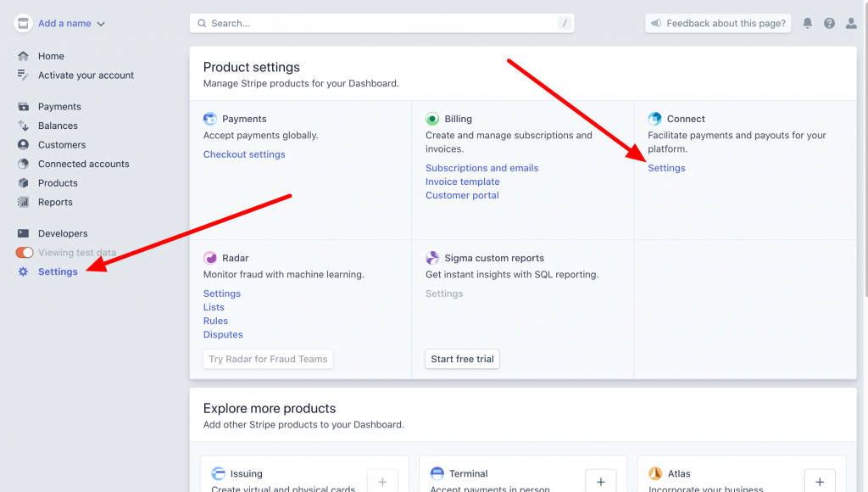Open the help question mark icon
Screen dimensions: 868x492
(x=829, y=23)
